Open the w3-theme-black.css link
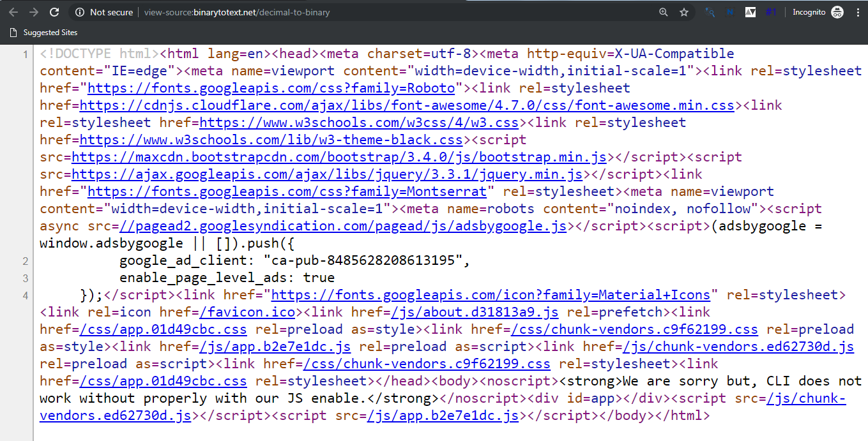868x441 pixels. tap(271, 140)
